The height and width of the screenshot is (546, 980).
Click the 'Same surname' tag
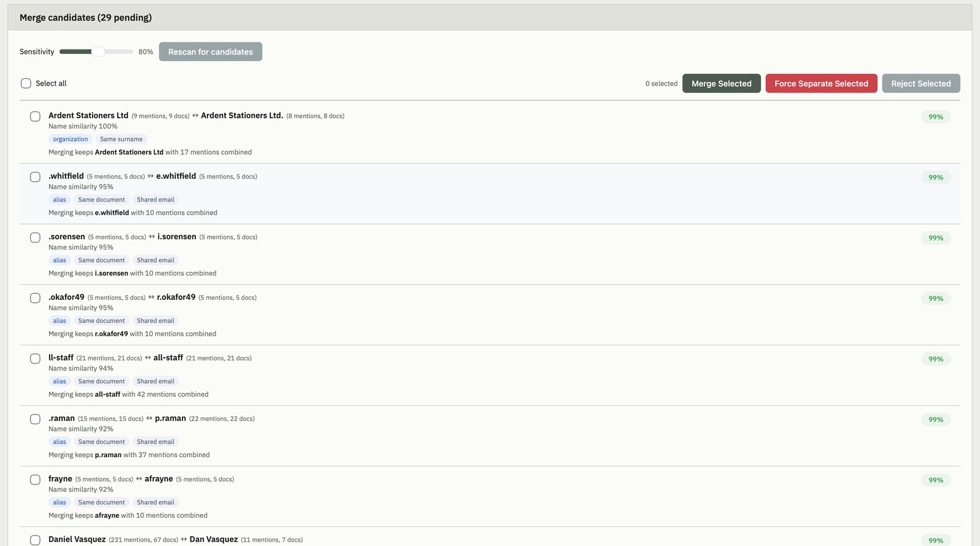click(121, 139)
